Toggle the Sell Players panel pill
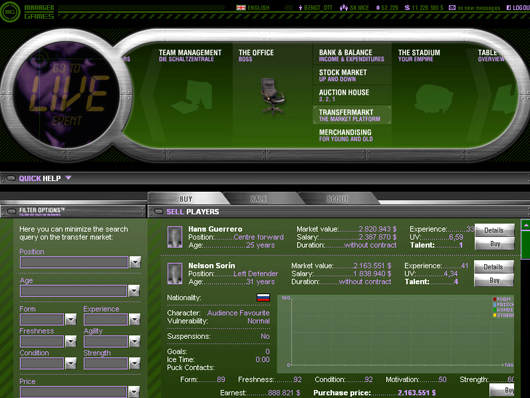530x398 pixels. [158, 212]
